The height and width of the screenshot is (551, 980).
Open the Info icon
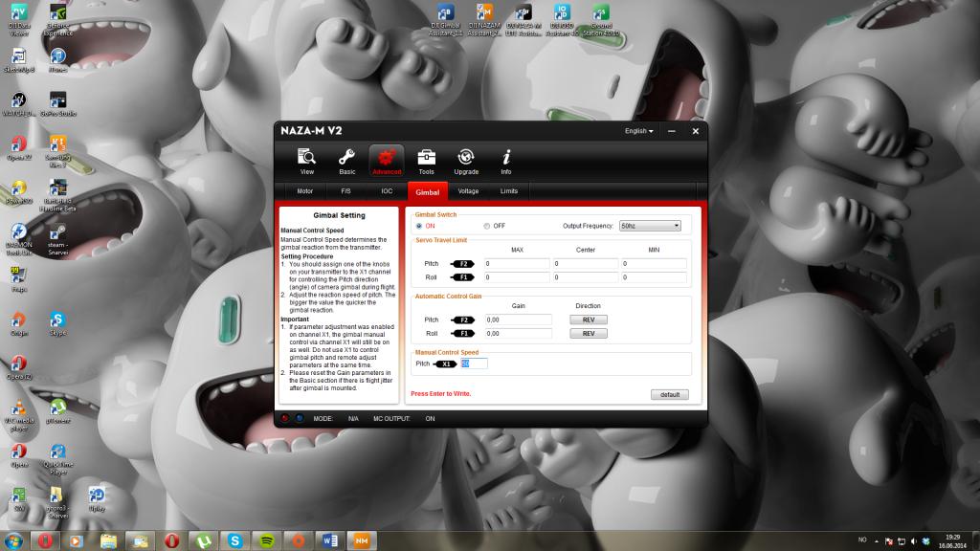pyautogui.click(x=506, y=160)
